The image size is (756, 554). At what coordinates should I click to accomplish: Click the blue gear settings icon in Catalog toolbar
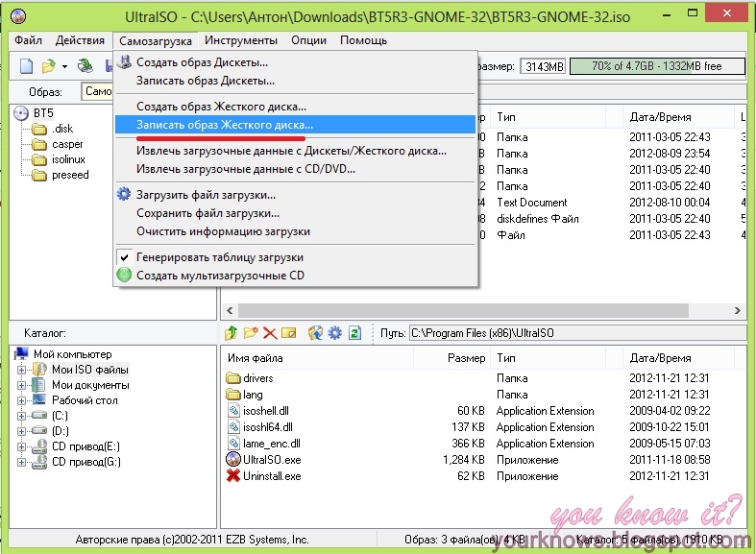coord(334,333)
